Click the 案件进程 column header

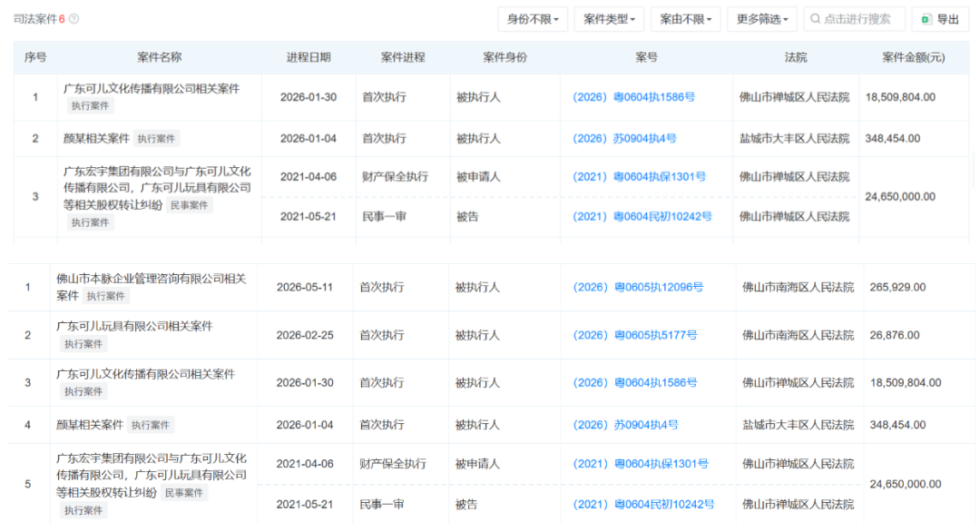pos(403,57)
